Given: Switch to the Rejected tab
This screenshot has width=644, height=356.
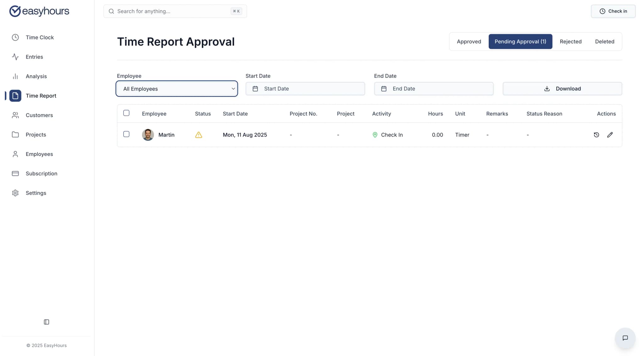Looking at the screenshot, I should [x=570, y=41].
